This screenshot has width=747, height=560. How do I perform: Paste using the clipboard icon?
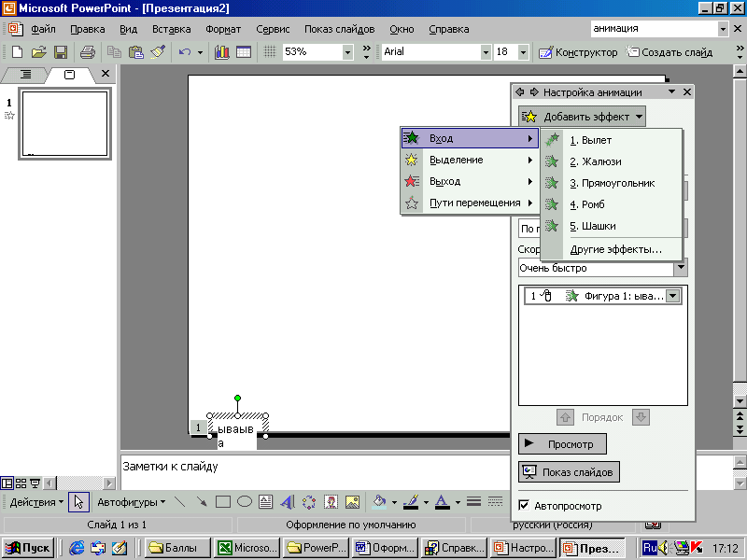point(135,51)
